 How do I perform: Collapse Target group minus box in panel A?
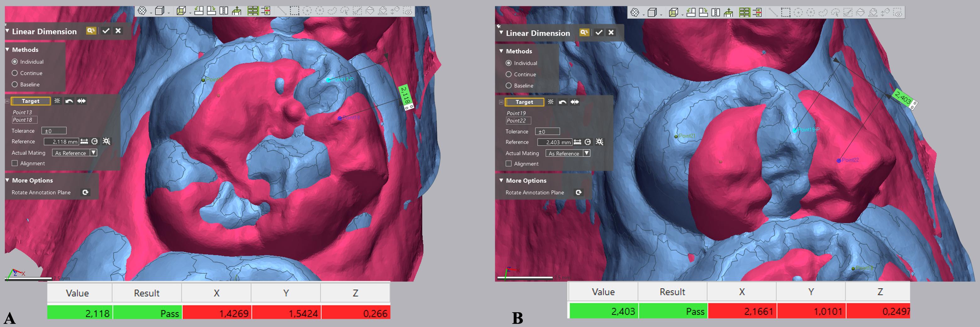pos(7,101)
